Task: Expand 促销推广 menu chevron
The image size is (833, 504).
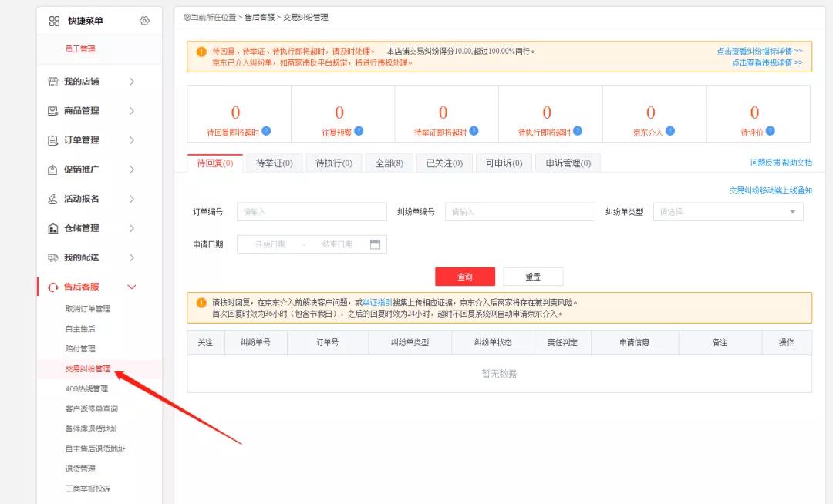Action: [132, 170]
